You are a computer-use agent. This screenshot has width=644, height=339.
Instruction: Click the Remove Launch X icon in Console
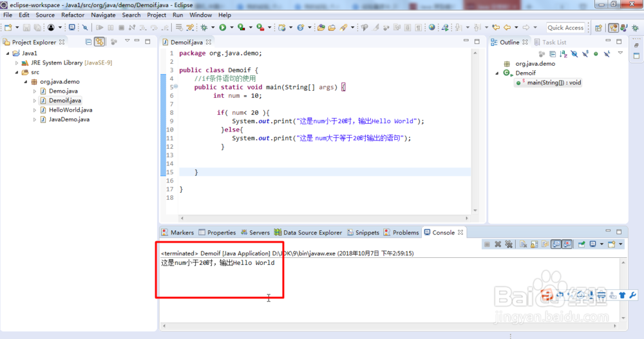pos(498,244)
